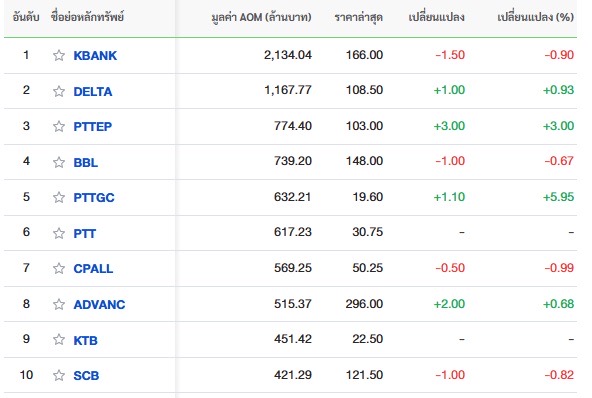Sort by เปลี่ยนแปลง (%) column header
592x398 pixels.
click(x=535, y=17)
